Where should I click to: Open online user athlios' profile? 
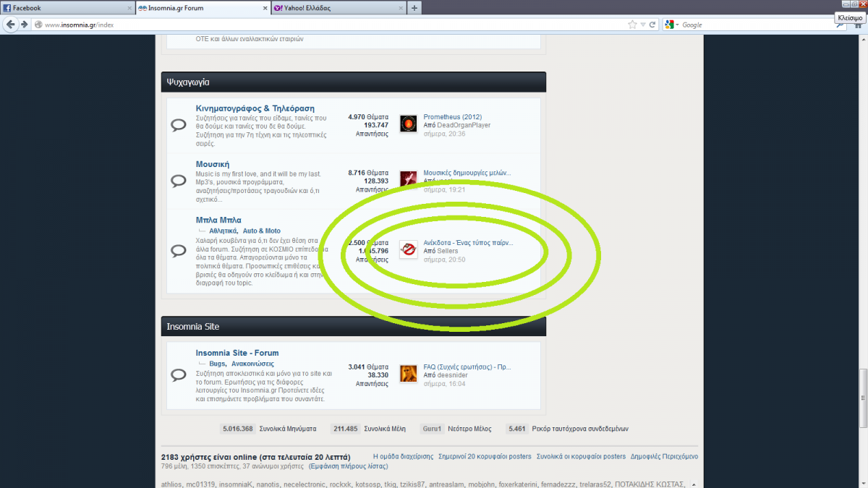pos(171,484)
